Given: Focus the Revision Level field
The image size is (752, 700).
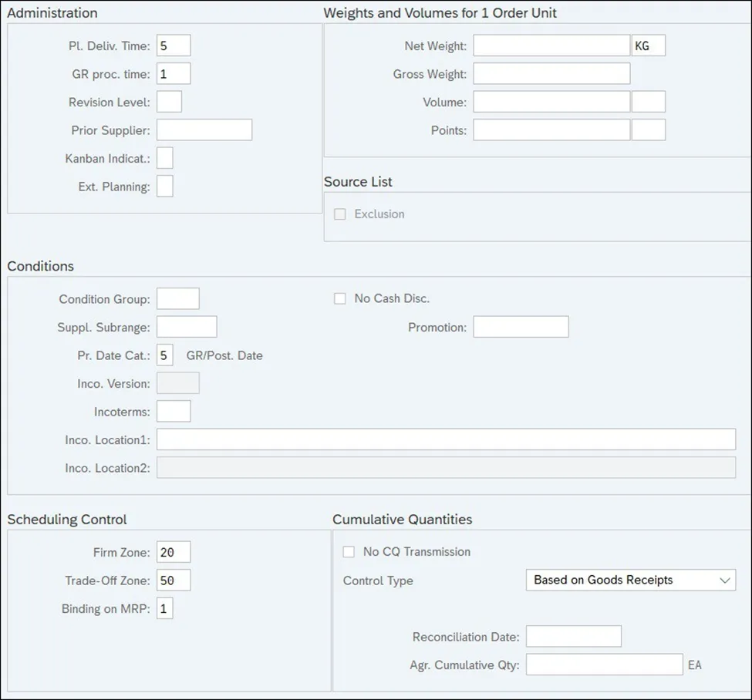Looking at the screenshot, I should 169,102.
